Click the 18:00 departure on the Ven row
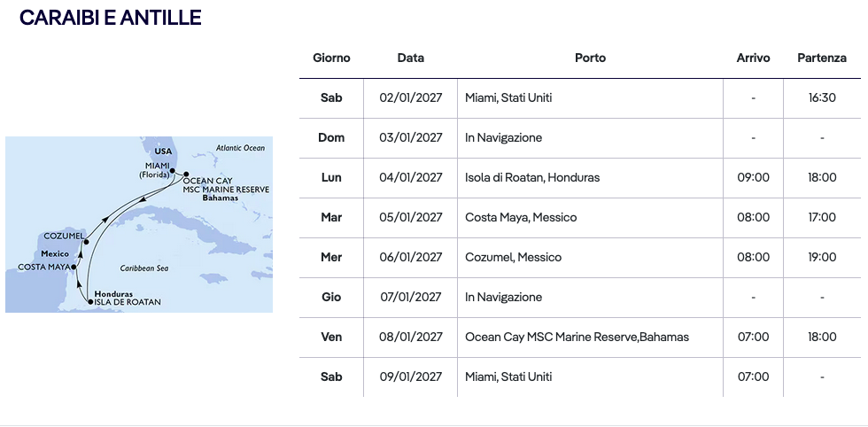 822,338
